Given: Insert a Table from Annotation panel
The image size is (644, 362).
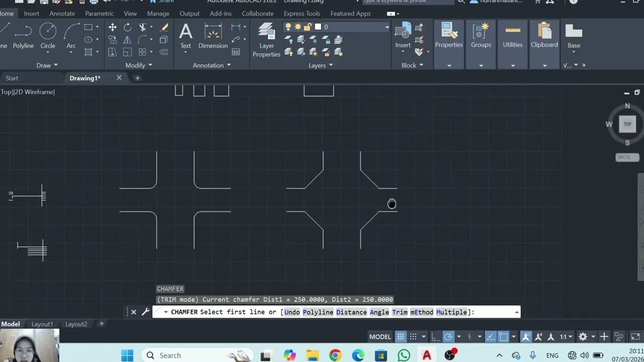Looking at the screenshot, I should click(236, 52).
